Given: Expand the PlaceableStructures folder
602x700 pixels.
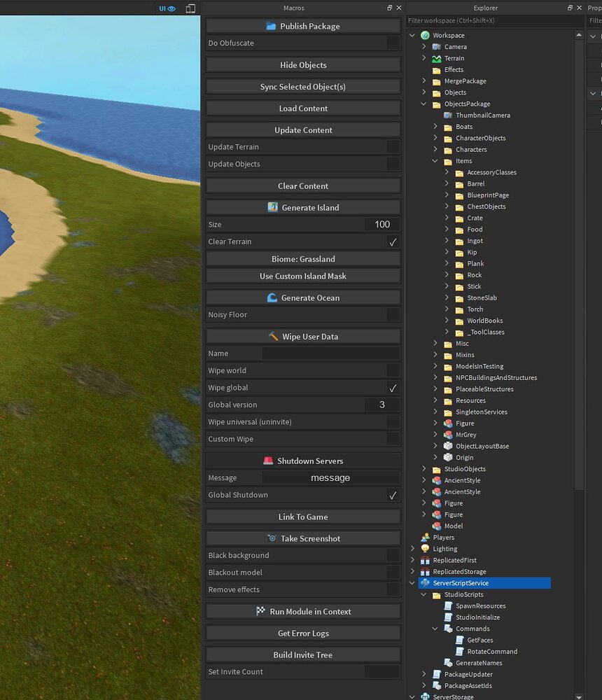Looking at the screenshot, I should pos(435,388).
